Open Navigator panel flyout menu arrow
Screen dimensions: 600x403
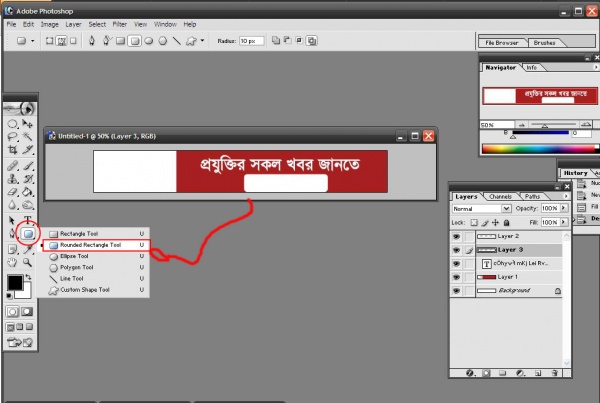click(x=596, y=67)
